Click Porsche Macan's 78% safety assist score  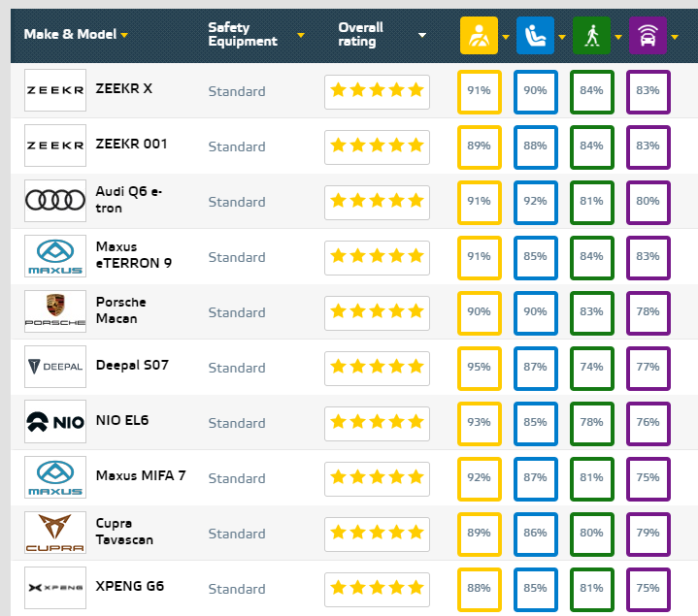point(648,312)
